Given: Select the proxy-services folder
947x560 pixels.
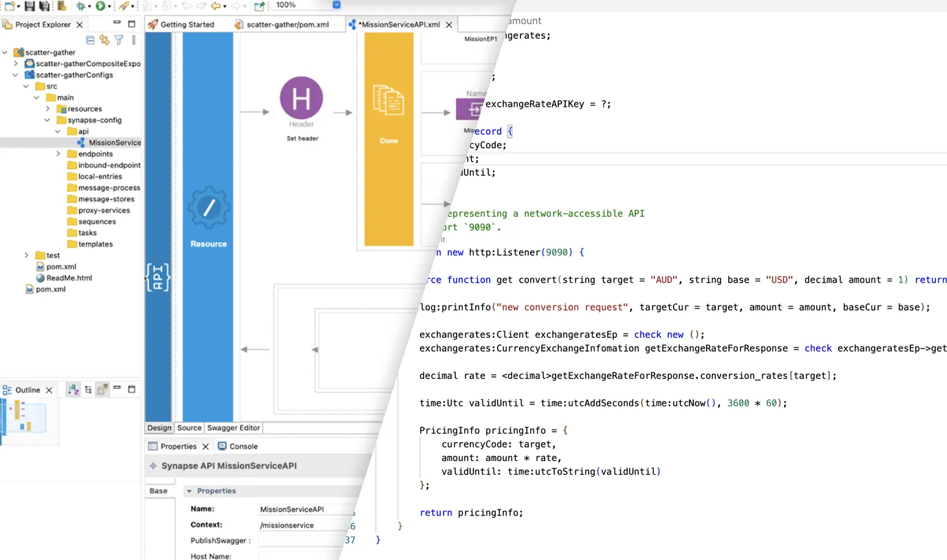Looking at the screenshot, I should click(x=98, y=210).
